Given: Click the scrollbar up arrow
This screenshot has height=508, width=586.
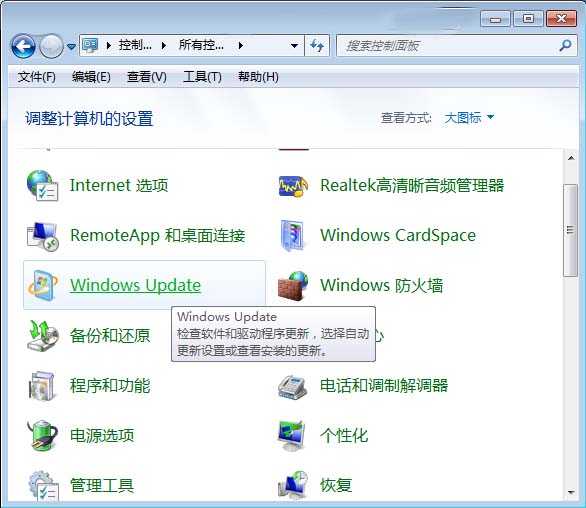Looking at the screenshot, I should pyautogui.click(x=571, y=158).
